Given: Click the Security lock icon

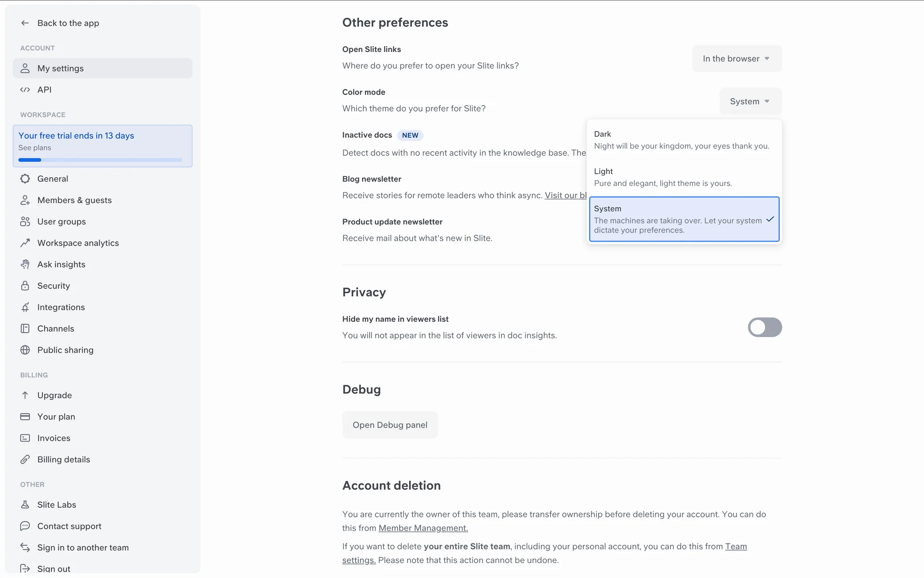Looking at the screenshot, I should (x=25, y=286).
